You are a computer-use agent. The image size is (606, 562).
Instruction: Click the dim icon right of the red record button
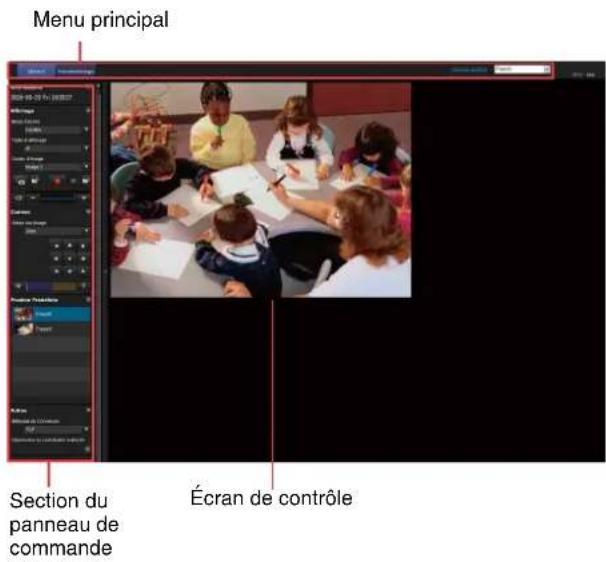73,181
